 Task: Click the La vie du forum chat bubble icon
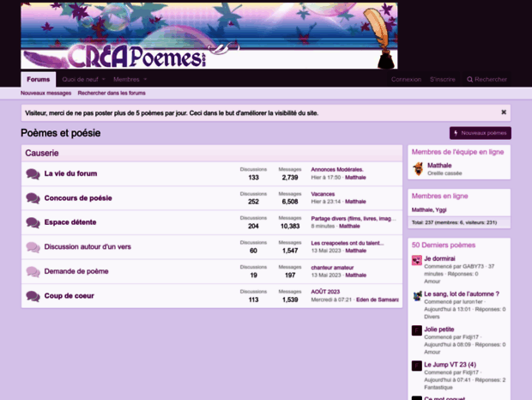coord(33,174)
